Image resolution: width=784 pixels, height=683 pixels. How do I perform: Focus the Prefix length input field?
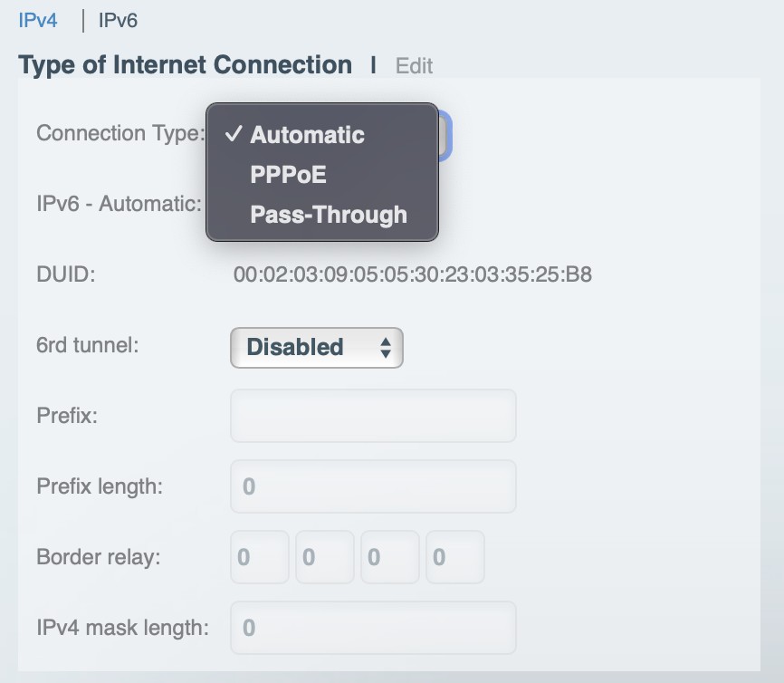tap(373, 486)
